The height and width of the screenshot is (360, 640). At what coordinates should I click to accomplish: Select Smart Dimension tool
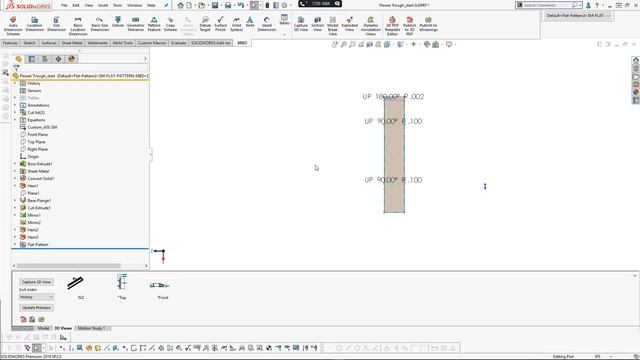pos(267,24)
